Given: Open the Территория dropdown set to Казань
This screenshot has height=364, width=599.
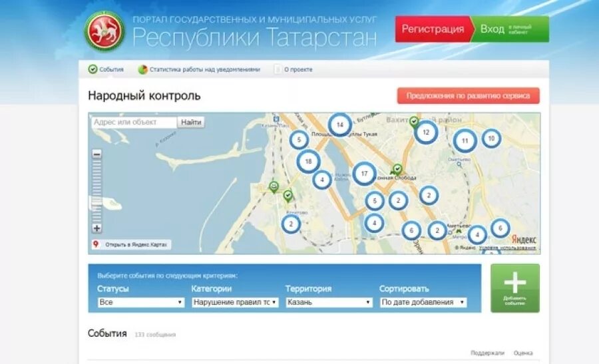Looking at the screenshot, I should click(x=329, y=302).
